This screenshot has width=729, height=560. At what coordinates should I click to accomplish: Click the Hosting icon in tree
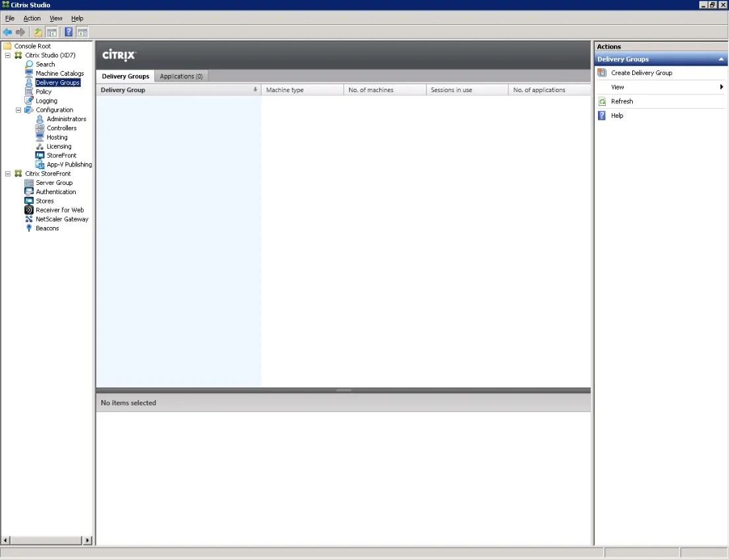point(40,137)
